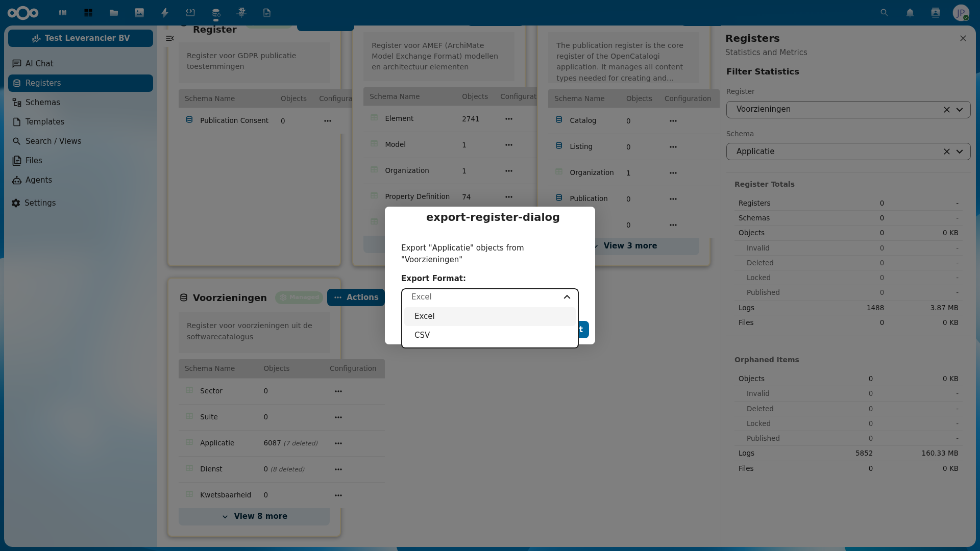This screenshot has height=551, width=980.
Task: Expand View 8 more schemas in Voorzieningen
Action: click(254, 516)
